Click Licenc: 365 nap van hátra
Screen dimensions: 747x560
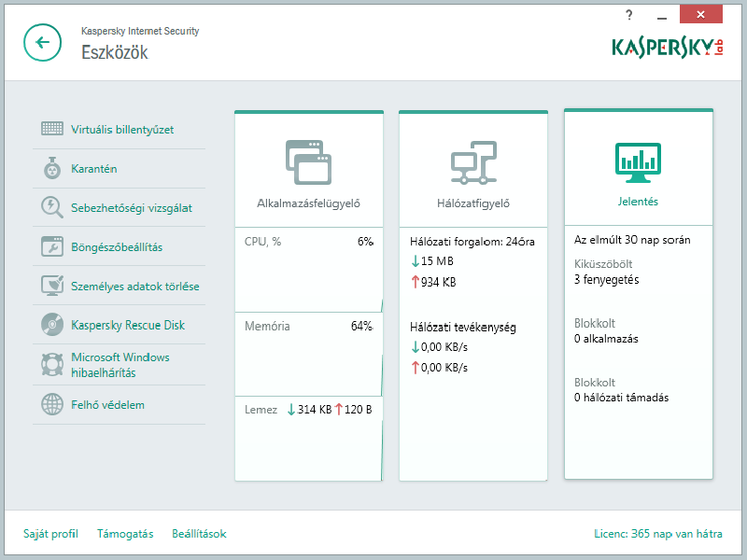tap(658, 534)
